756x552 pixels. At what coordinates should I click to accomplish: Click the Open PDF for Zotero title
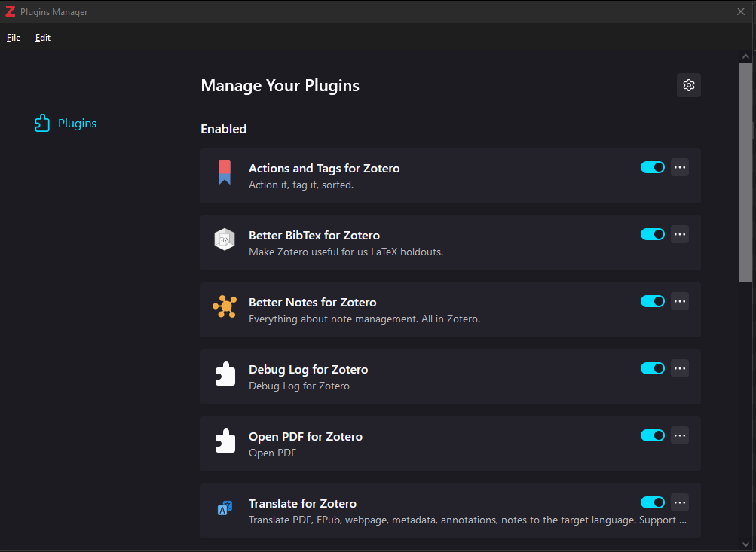click(x=305, y=436)
